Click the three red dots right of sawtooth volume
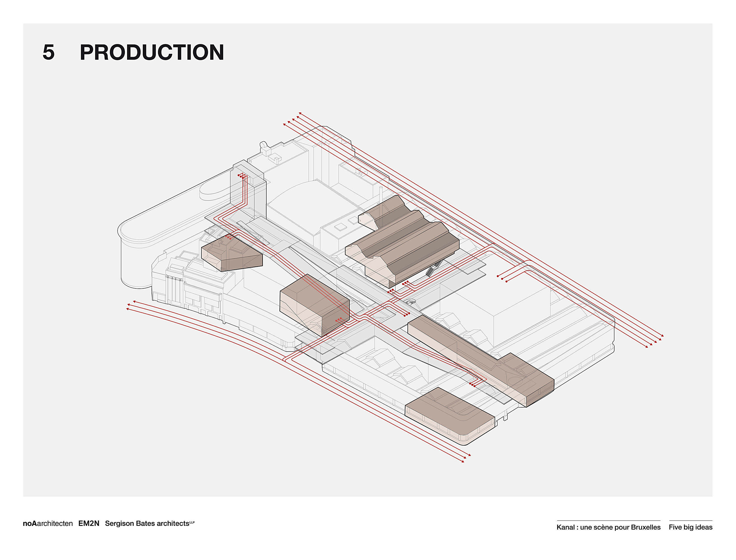 pyautogui.click(x=502, y=279)
